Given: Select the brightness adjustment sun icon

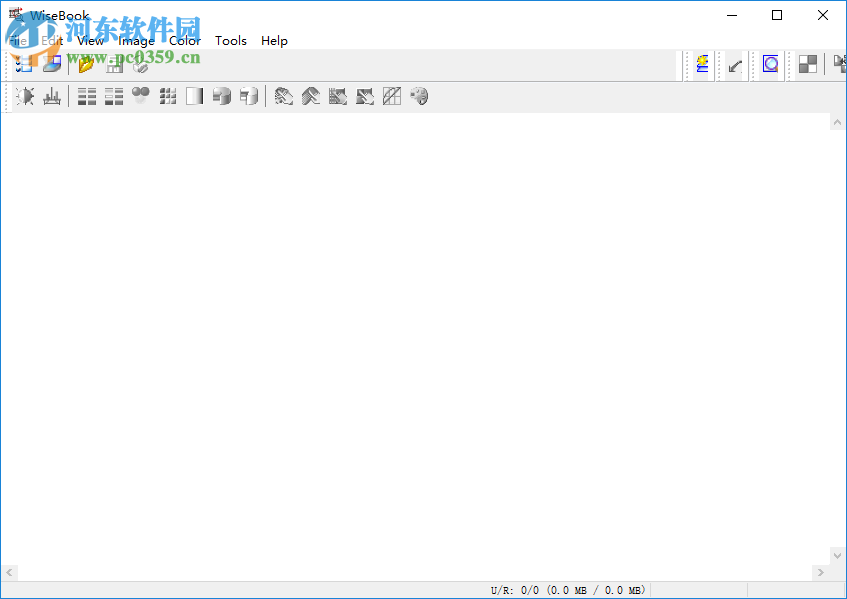Looking at the screenshot, I should click(24, 95).
